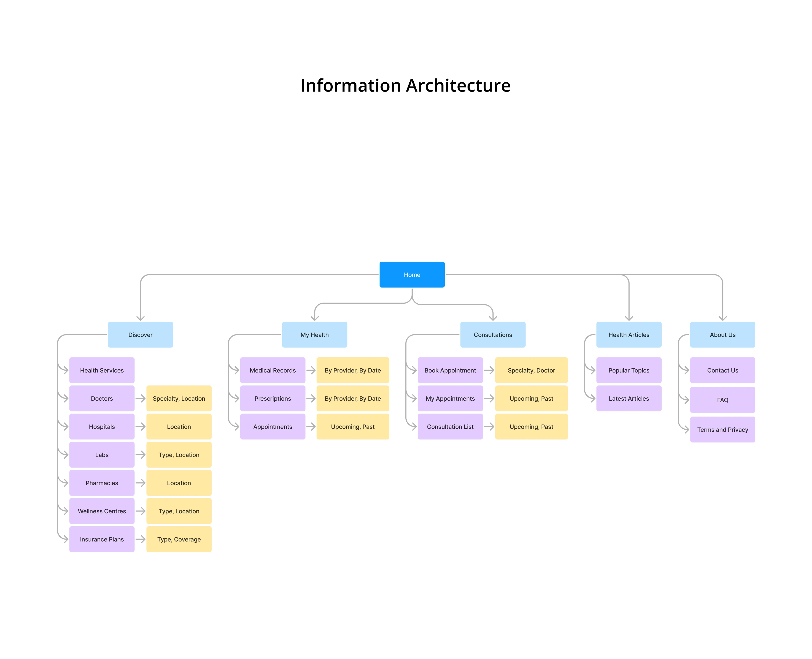Click the Insurance Plans box
Image resolution: width=812 pixels, height=659 pixels.
(x=102, y=539)
